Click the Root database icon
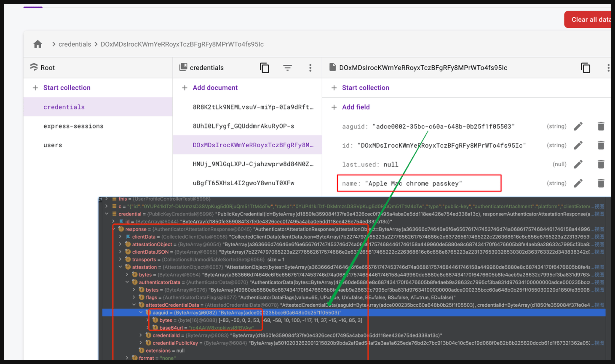The width and height of the screenshot is (615, 364). tap(34, 67)
